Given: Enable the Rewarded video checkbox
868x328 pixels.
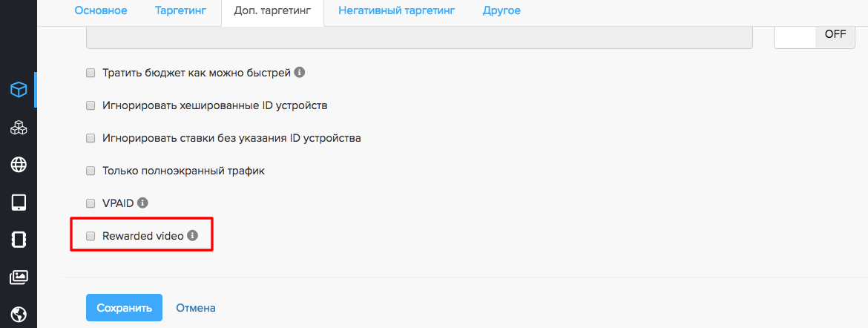Looking at the screenshot, I should [x=91, y=236].
